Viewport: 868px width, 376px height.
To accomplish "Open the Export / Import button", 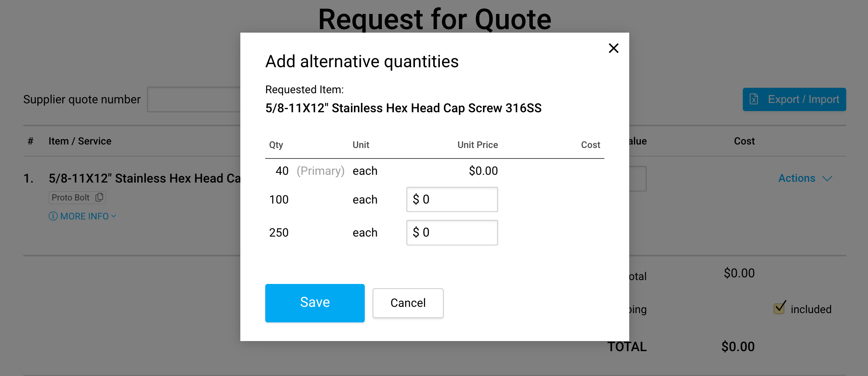I will tap(794, 99).
